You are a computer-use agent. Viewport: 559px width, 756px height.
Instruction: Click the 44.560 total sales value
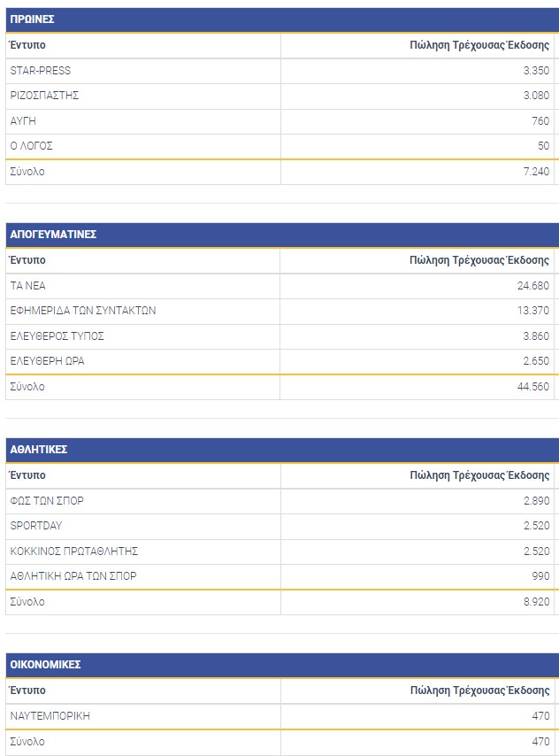click(x=532, y=387)
